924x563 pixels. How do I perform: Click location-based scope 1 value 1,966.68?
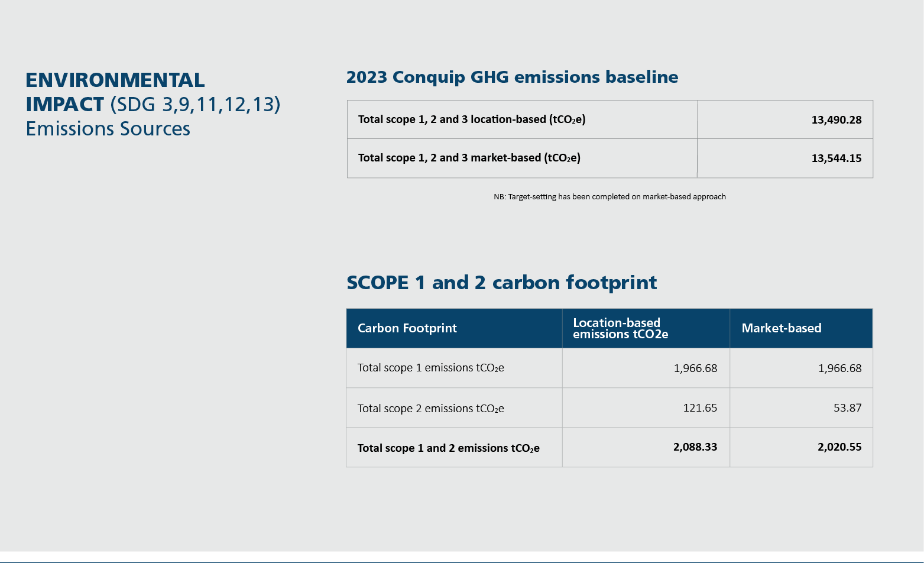click(x=695, y=368)
